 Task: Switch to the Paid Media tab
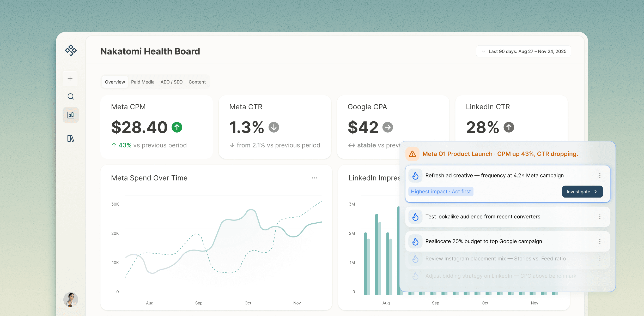(x=143, y=82)
